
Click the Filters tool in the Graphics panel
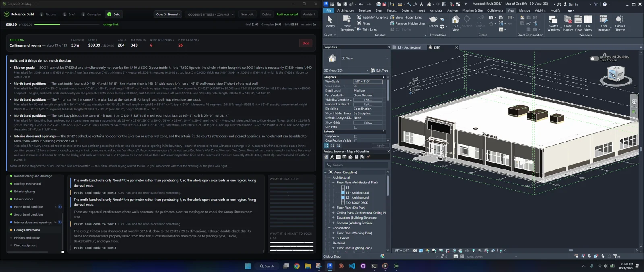pos(364,23)
